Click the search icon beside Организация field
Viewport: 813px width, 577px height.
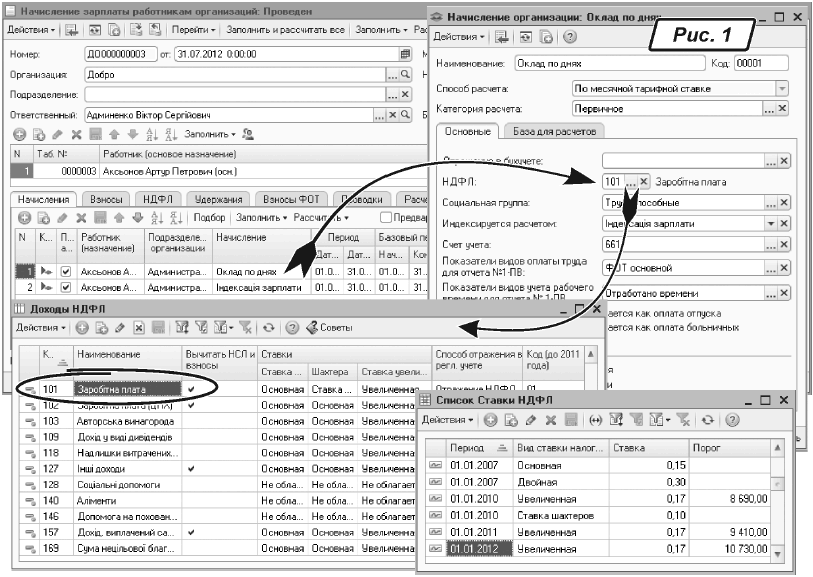404,74
